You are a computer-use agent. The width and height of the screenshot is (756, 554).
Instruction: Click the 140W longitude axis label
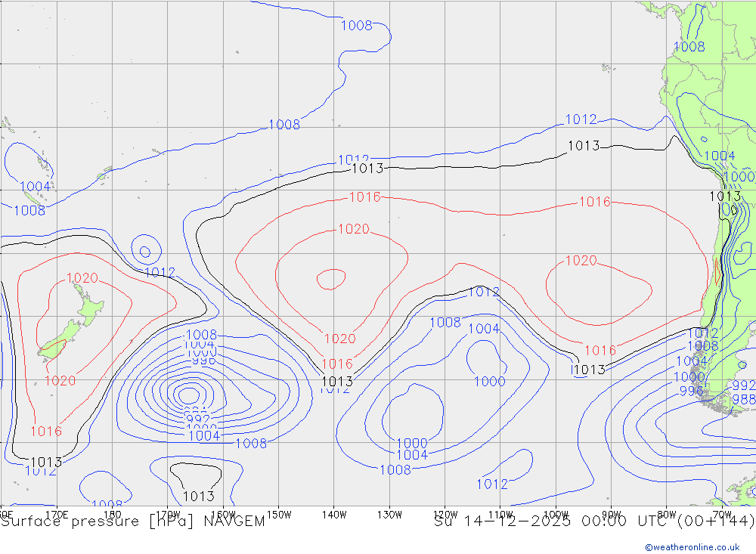coord(334,515)
